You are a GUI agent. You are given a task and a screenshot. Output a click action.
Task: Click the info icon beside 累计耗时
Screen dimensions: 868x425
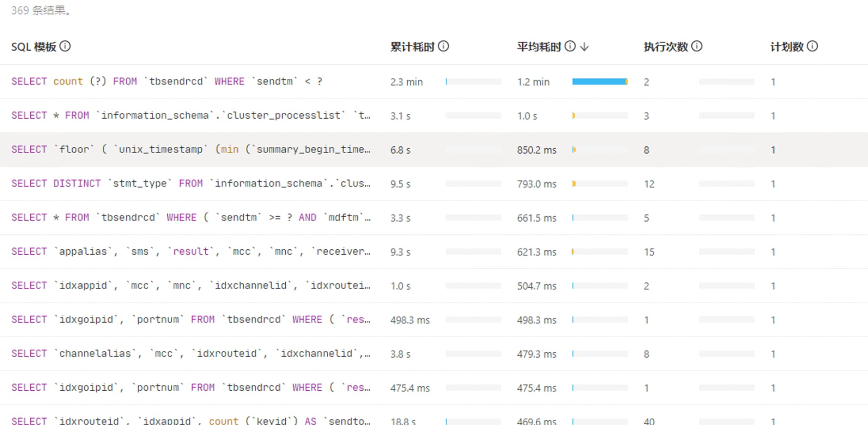tap(443, 46)
